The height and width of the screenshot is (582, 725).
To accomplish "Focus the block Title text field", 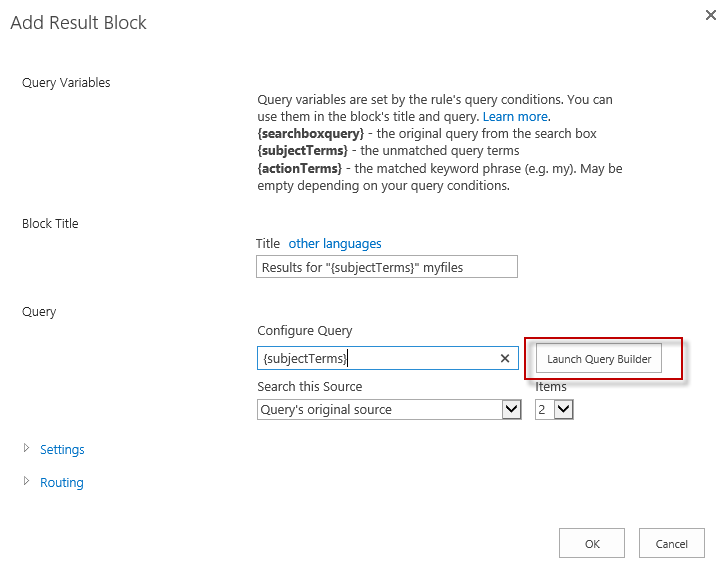I will (x=386, y=267).
